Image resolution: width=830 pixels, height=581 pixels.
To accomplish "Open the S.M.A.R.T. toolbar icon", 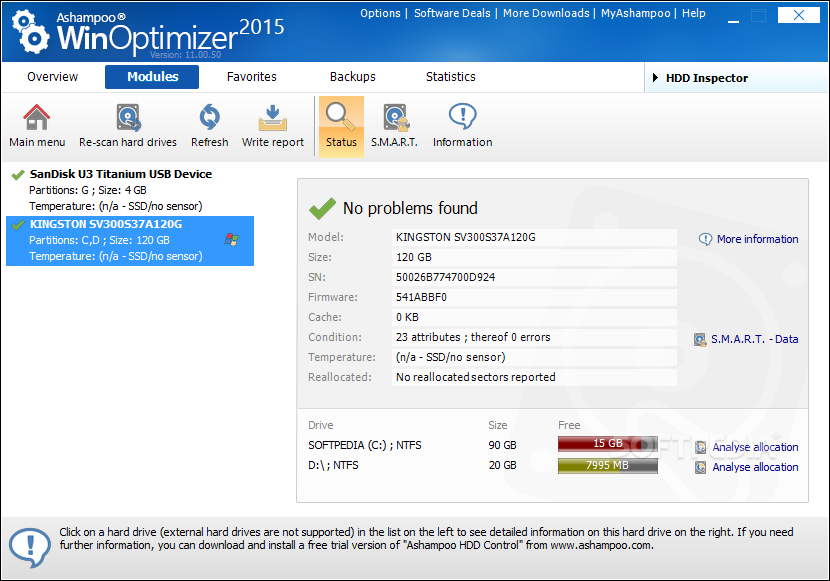I will click(x=396, y=117).
